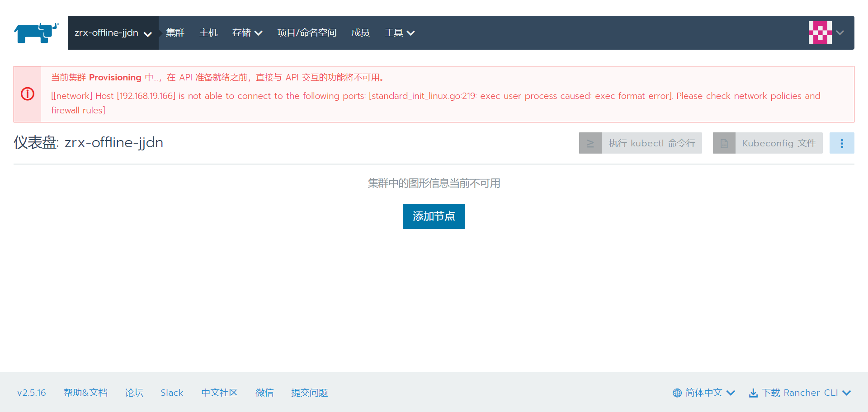
Task: Select the 成员 members menu item
Action: (360, 33)
